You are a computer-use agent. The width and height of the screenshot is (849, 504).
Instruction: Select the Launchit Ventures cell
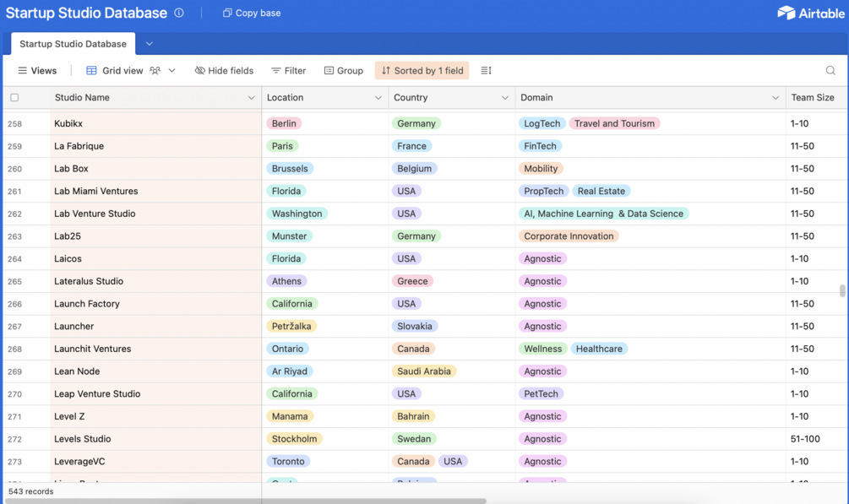156,350
